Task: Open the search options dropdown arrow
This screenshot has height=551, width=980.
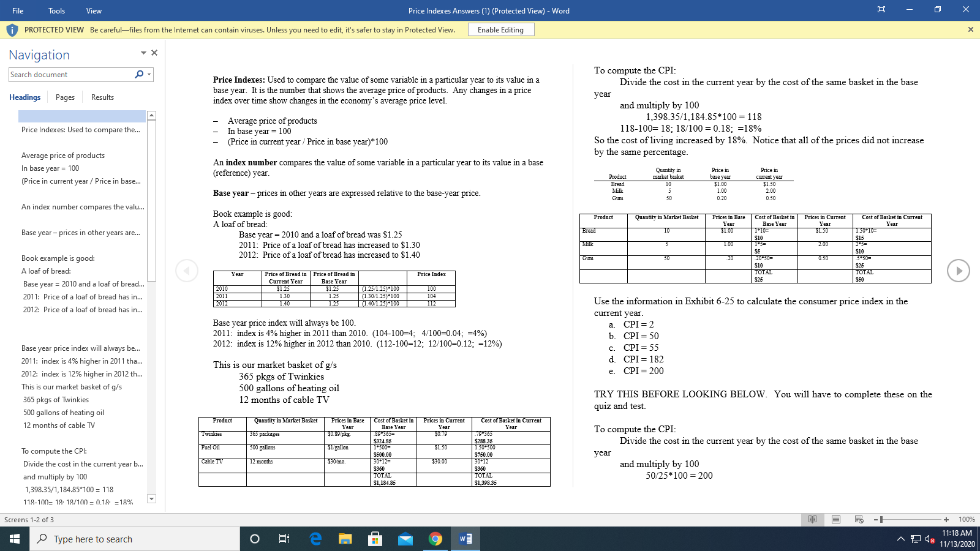Action: tap(148, 74)
